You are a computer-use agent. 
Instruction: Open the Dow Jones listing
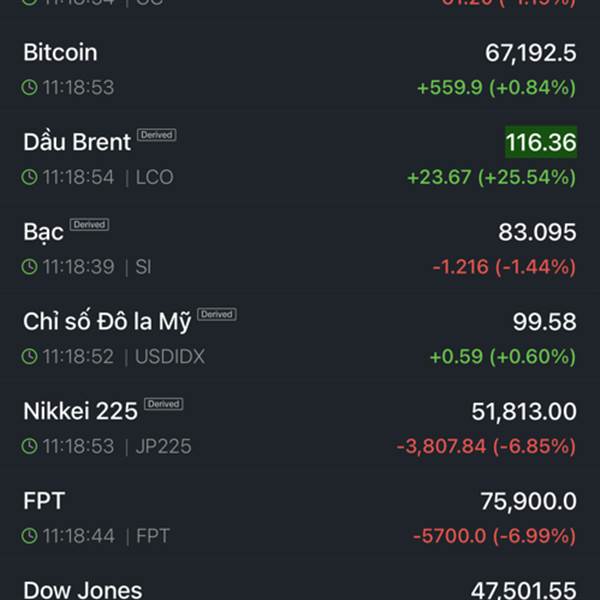[x=82, y=590]
